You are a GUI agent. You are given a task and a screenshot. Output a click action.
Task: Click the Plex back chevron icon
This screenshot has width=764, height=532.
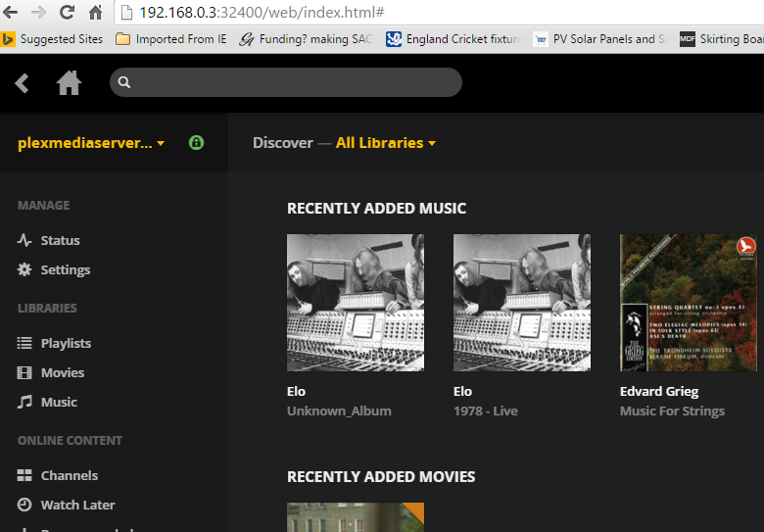(x=22, y=83)
